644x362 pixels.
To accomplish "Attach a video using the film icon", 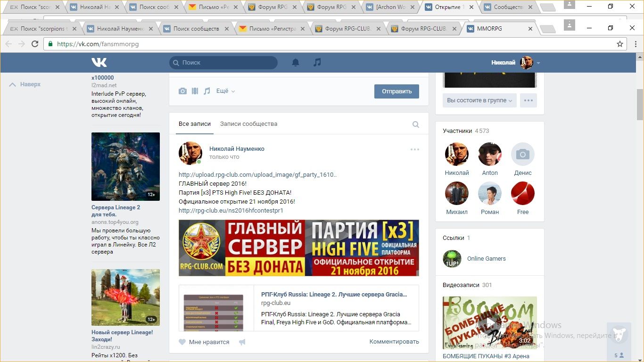I will [x=195, y=91].
